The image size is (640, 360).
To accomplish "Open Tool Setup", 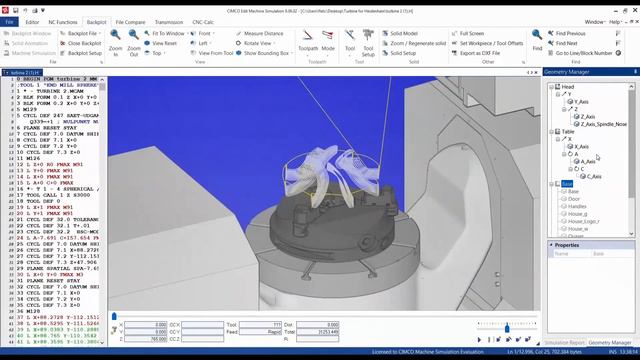I will [368, 43].
